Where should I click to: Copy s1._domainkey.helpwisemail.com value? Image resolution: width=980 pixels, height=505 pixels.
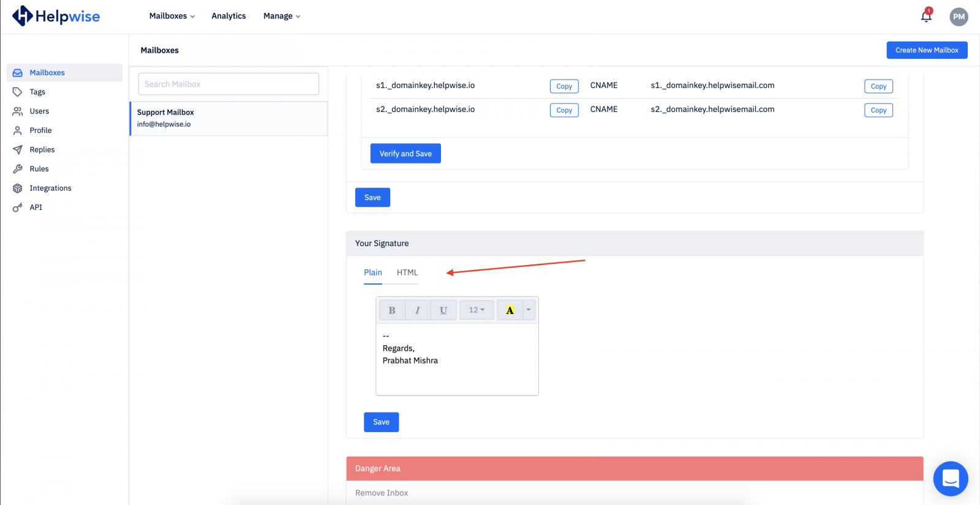tap(878, 86)
